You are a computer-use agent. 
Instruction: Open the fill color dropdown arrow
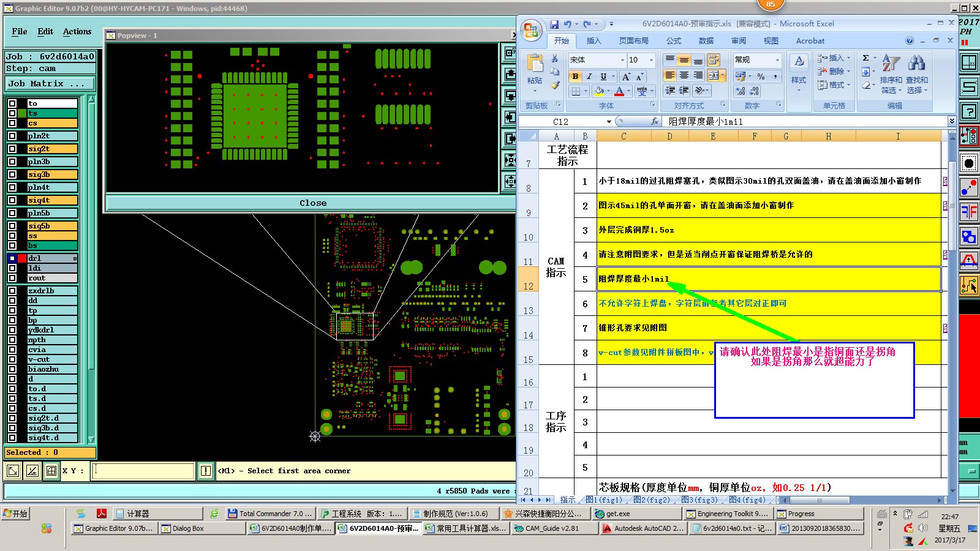click(609, 91)
